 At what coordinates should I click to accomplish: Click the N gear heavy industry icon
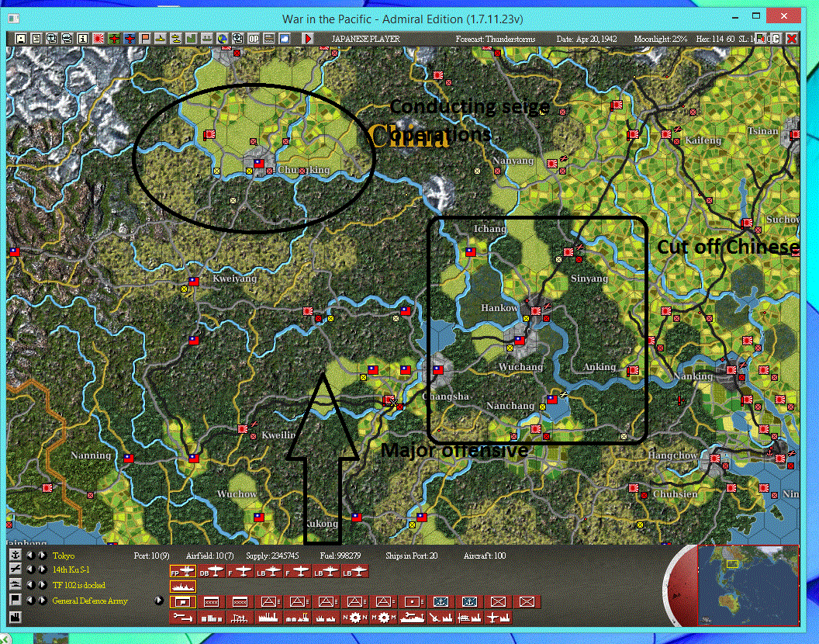(x=354, y=618)
